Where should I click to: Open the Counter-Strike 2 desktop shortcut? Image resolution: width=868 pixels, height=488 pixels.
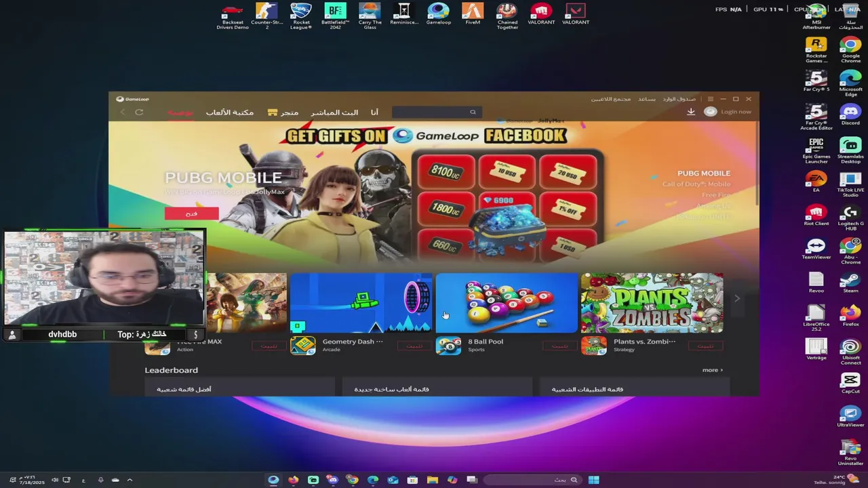(x=267, y=16)
